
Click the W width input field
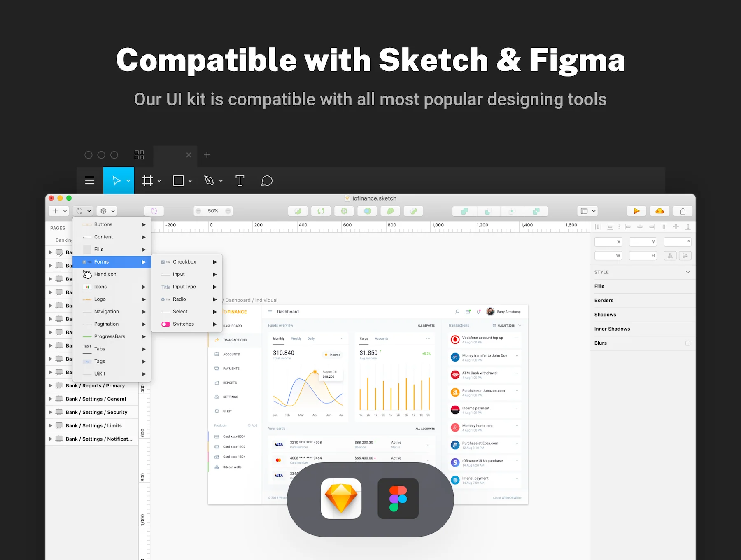[x=608, y=256]
